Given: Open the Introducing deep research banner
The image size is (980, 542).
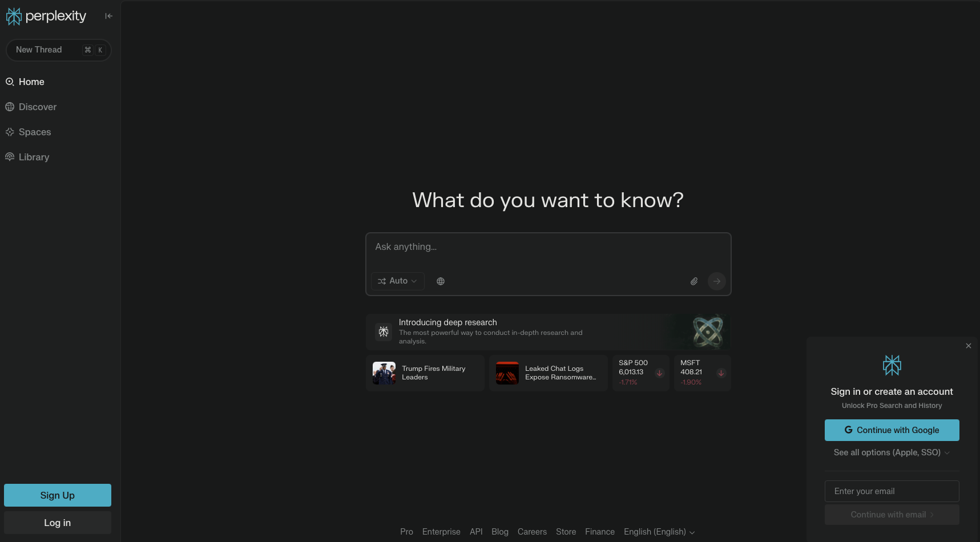Looking at the screenshot, I should click(x=548, y=331).
